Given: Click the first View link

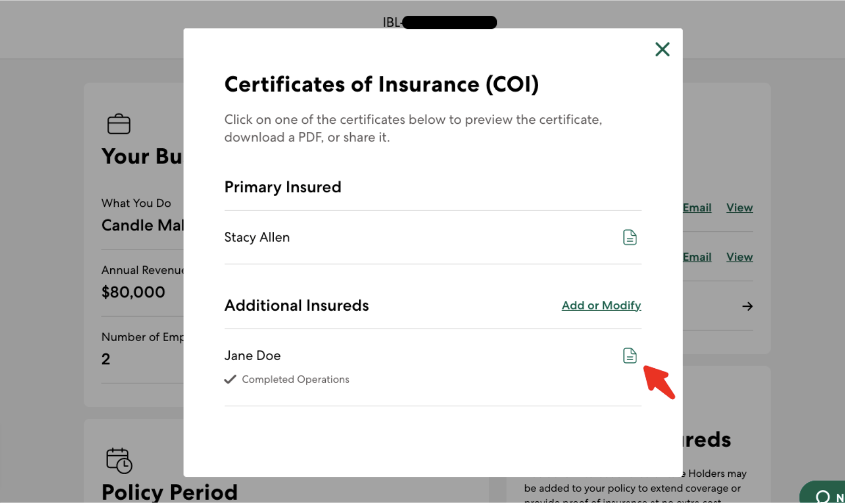Looking at the screenshot, I should pyautogui.click(x=740, y=207).
